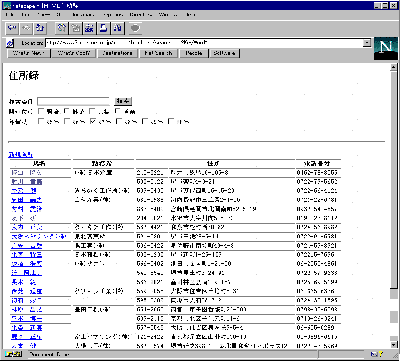Click the page scrollbar up arrow
The height and width of the screenshot is (361, 400).
pyautogui.click(x=394, y=67)
